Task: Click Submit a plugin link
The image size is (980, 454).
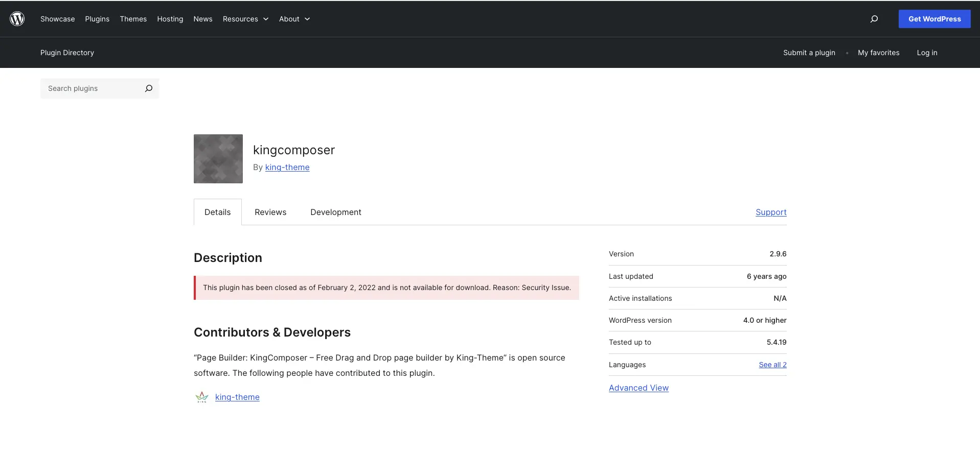Action: pos(809,53)
